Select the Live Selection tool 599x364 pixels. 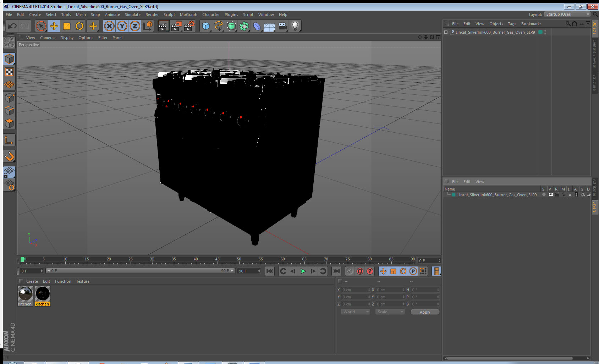[41, 26]
